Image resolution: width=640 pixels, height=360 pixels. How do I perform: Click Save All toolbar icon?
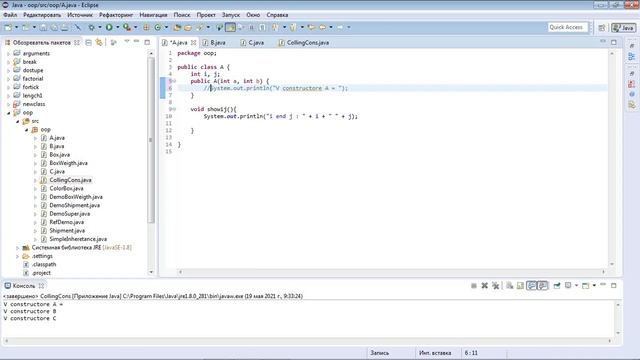54,27
